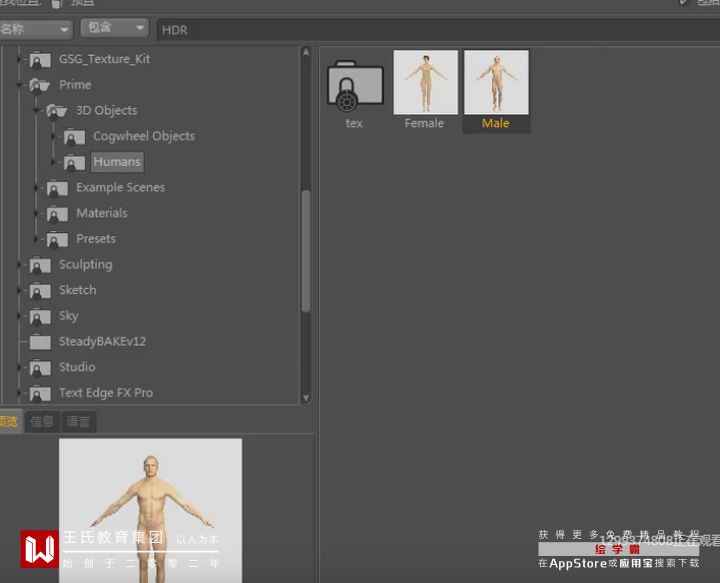This screenshot has width=720, height=583.
Task: Select the Sculpting tree entry
Action: tap(85, 264)
